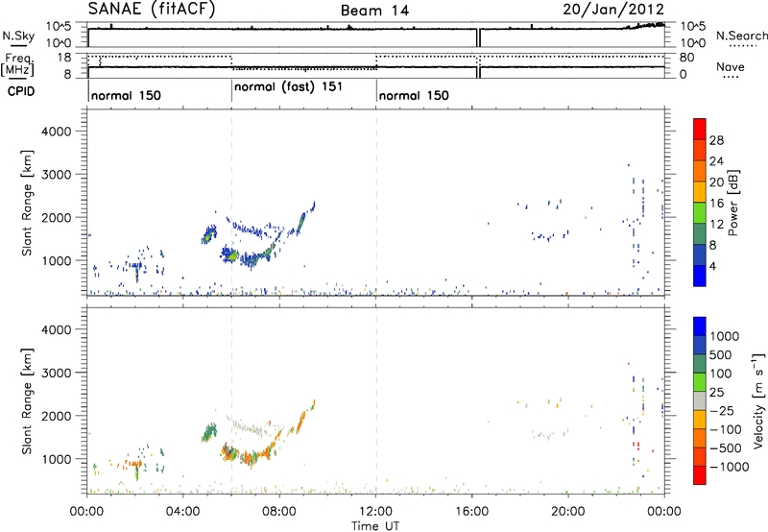Click the 'Power [dB]' colorbar title
The height and width of the screenshot is (532, 768).
coord(733,203)
